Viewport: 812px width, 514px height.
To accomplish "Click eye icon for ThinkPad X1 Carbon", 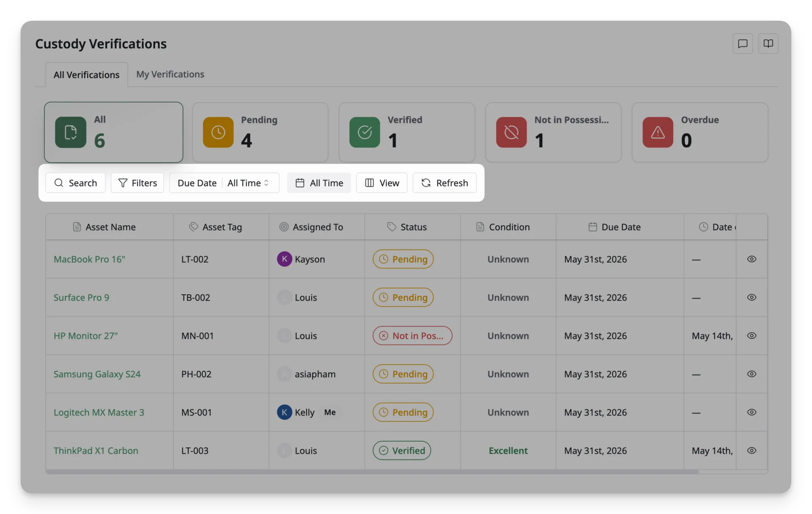I will coord(751,451).
